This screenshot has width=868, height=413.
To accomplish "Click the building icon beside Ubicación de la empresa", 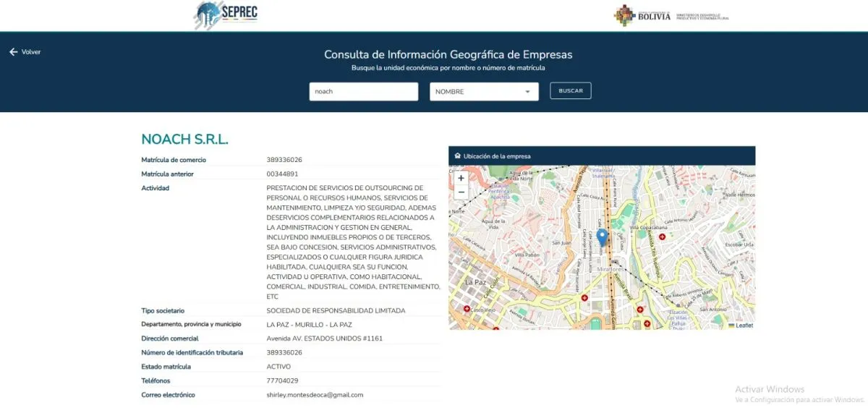I will pos(457,156).
